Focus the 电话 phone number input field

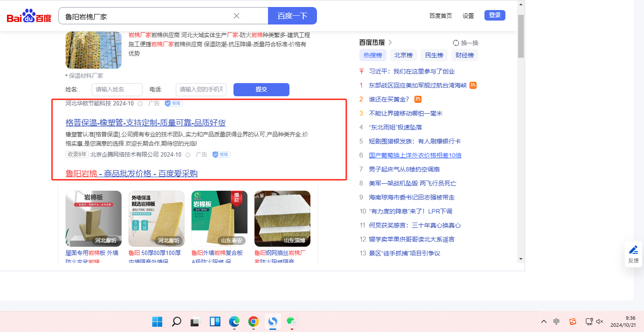click(201, 89)
